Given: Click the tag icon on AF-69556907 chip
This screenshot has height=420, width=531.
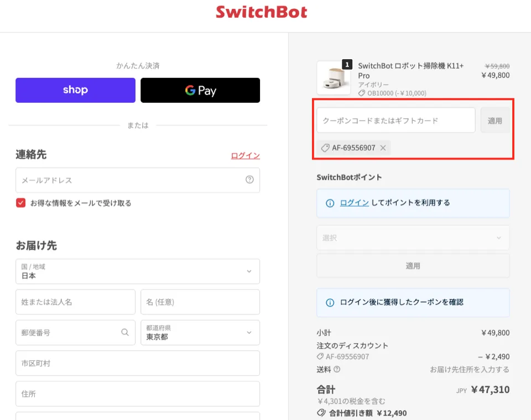Looking at the screenshot, I should [325, 148].
